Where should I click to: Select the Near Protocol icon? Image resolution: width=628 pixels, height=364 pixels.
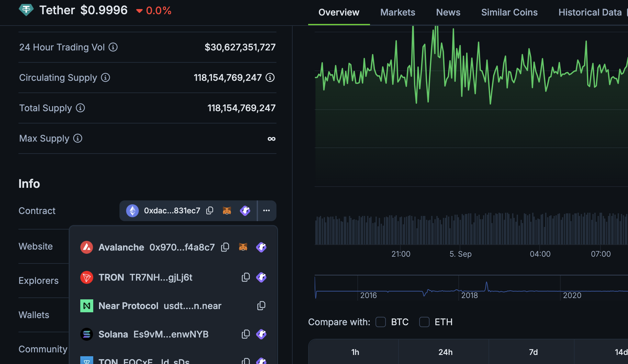click(x=86, y=305)
